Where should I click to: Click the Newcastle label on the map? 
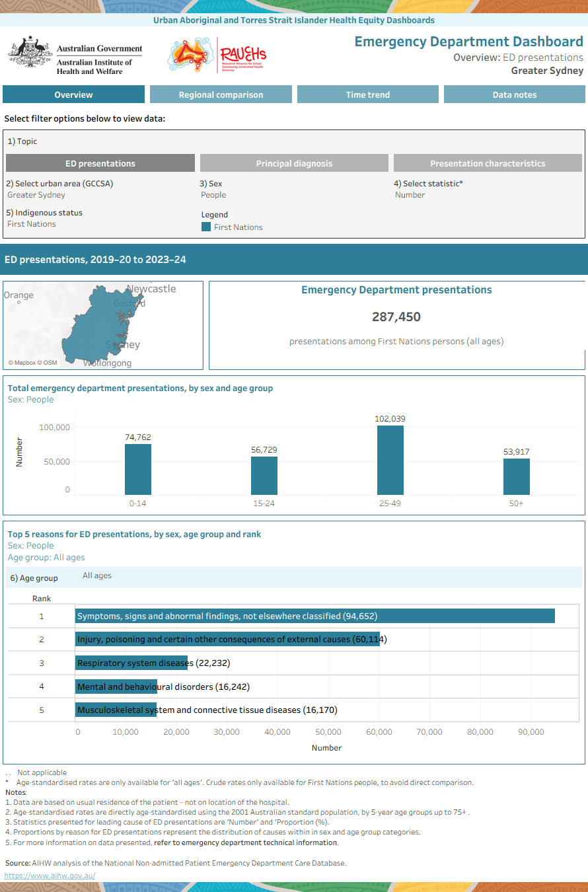[x=151, y=289]
